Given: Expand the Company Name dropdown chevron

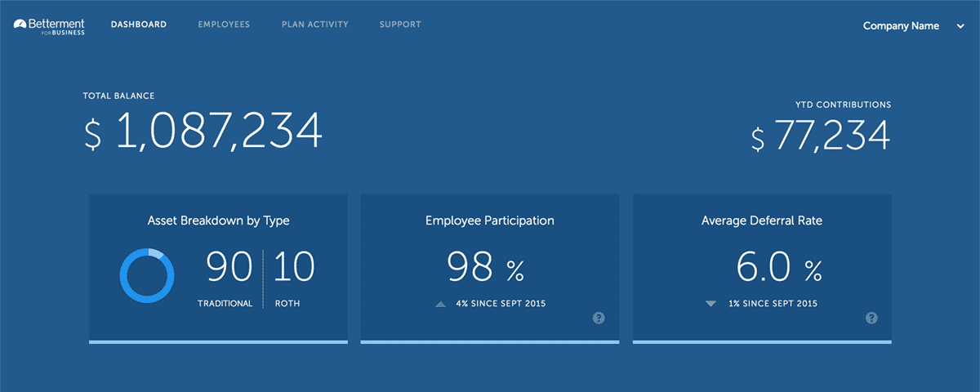Looking at the screenshot, I should pos(959,26).
